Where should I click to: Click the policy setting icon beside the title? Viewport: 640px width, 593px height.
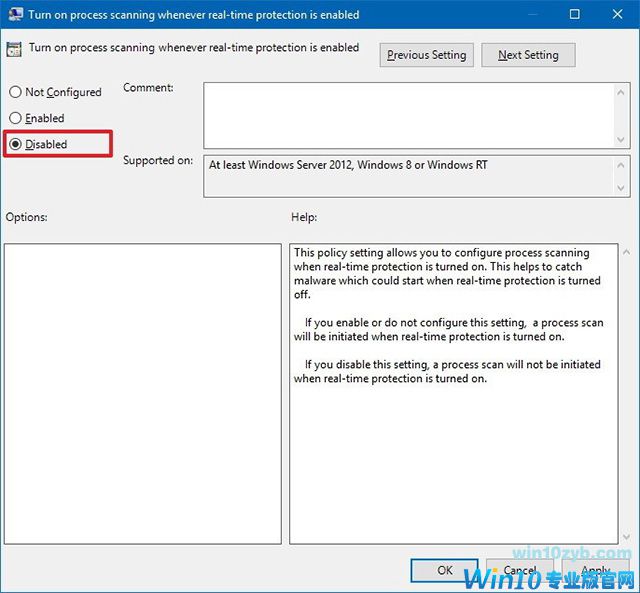point(14,49)
